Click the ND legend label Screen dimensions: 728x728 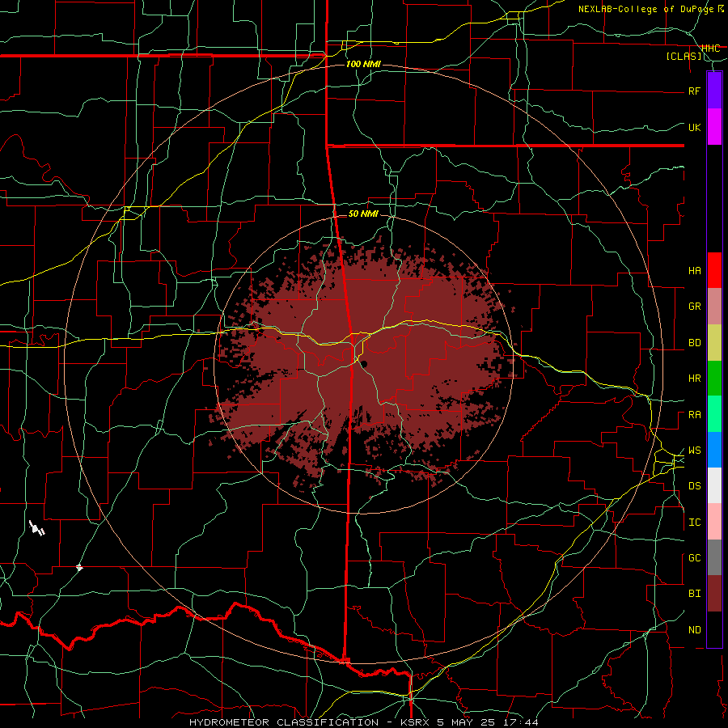pyautogui.click(x=695, y=630)
